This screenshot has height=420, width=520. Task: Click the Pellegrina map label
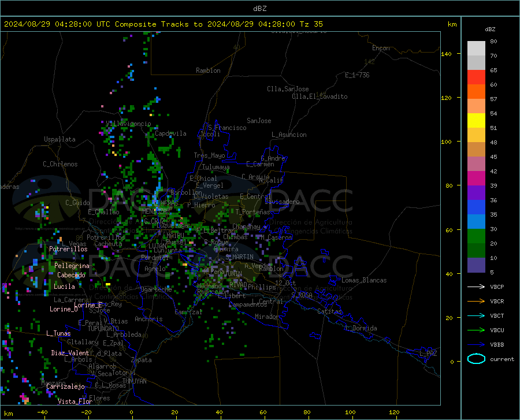point(72,266)
